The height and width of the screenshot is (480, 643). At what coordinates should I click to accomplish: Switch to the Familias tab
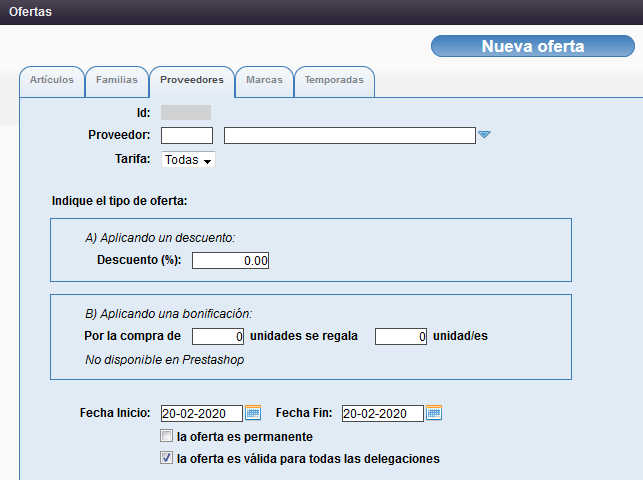[x=116, y=80]
